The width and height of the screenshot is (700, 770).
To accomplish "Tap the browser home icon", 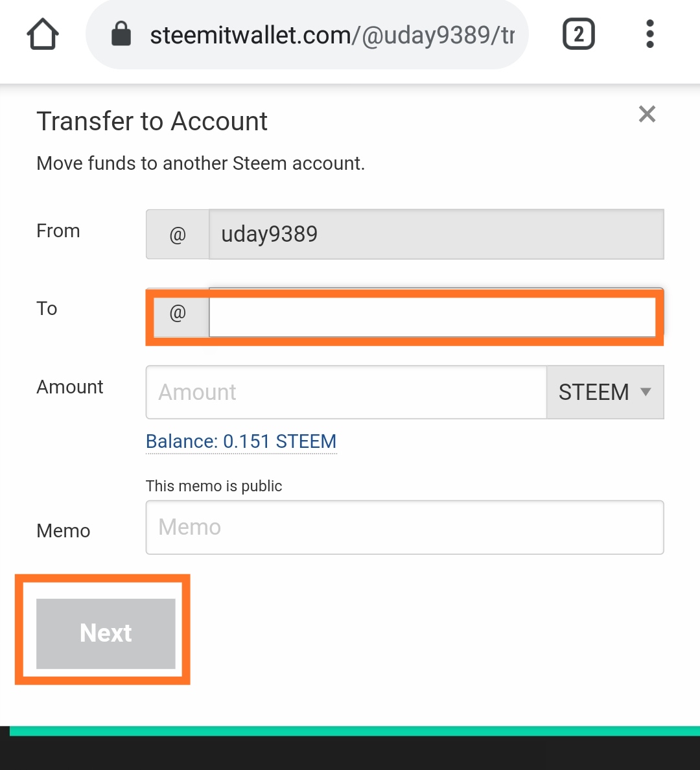I will tap(43, 34).
